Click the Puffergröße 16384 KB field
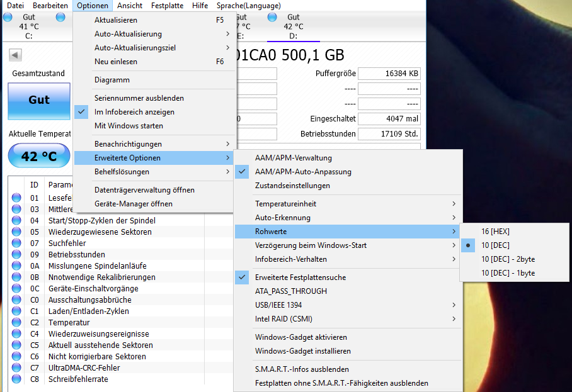 389,73
